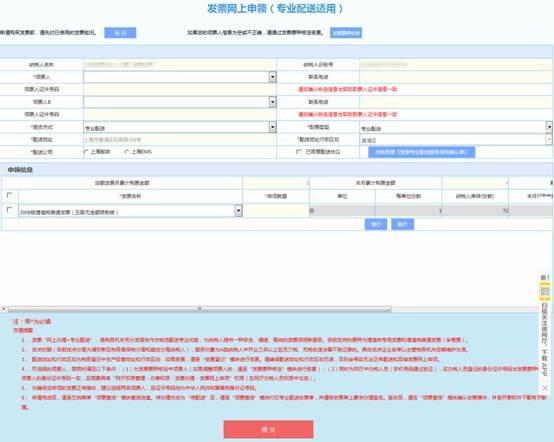Select the 上海EMS delivery company radio button

[126, 152]
